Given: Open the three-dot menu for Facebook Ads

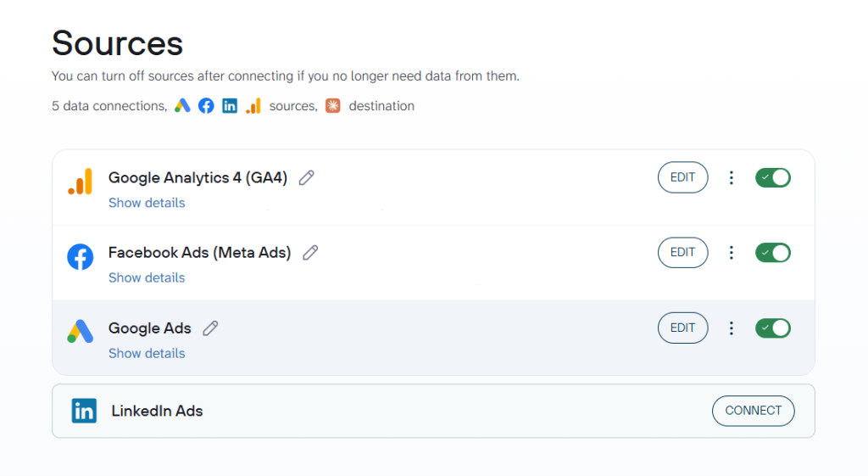Looking at the screenshot, I should coord(732,253).
